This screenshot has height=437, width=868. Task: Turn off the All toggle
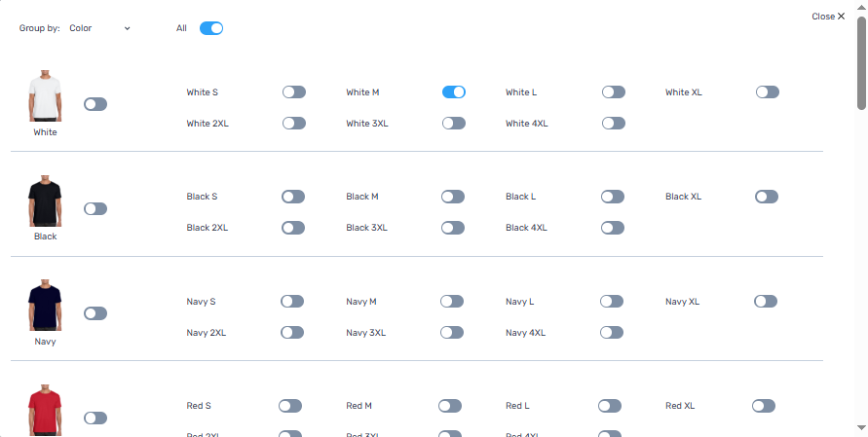coord(211,28)
